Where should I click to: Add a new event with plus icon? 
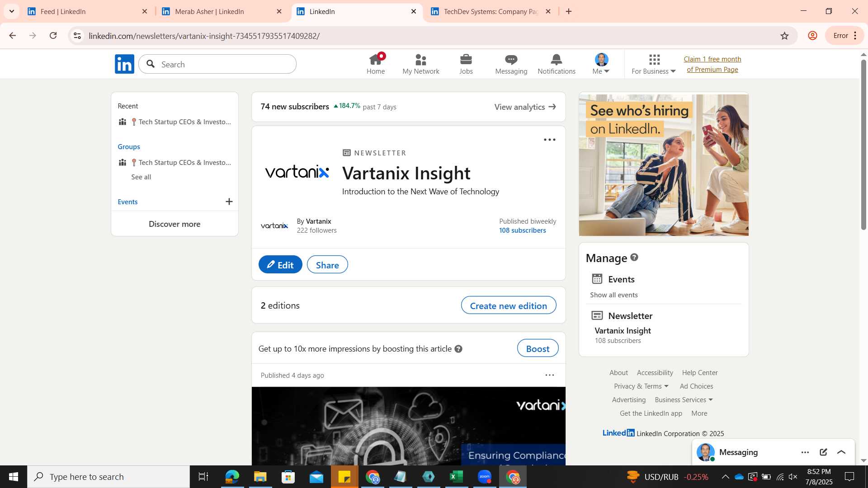pos(229,202)
